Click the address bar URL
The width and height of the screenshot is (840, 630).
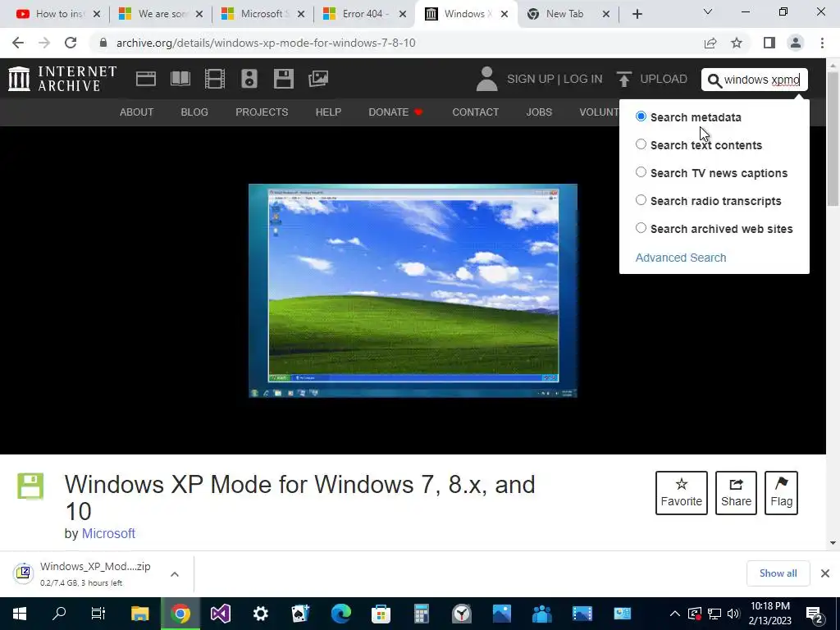click(x=266, y=43)
